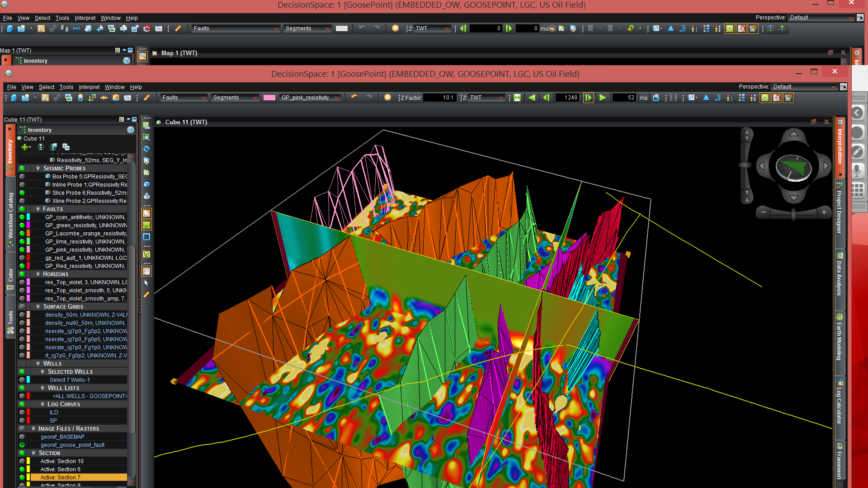Toggle visibility of Active: Section 10

pyautogui.click(x=22, y=461)
